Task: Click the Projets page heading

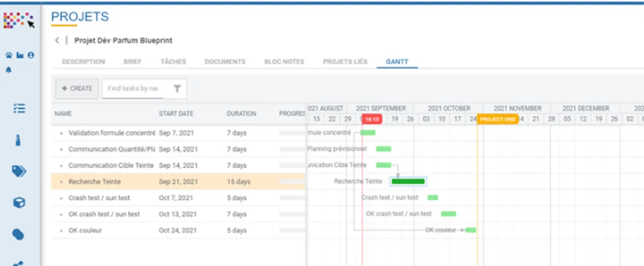Action: [80, 17]
